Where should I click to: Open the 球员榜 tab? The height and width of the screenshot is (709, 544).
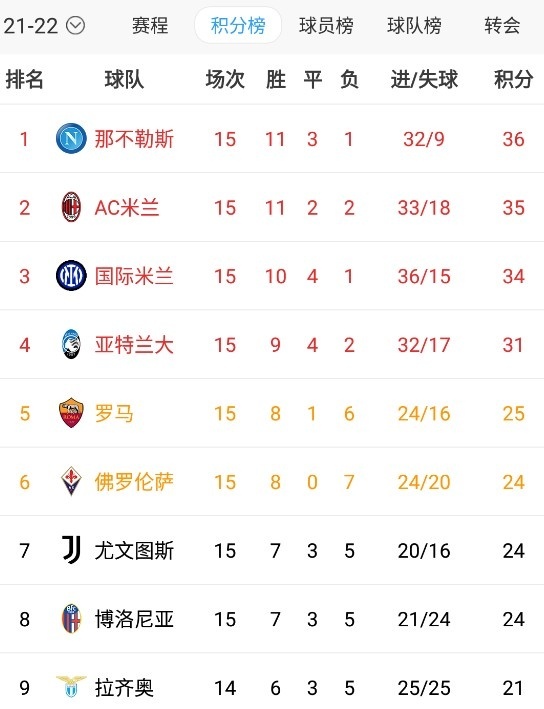click(x=326, y=25)
